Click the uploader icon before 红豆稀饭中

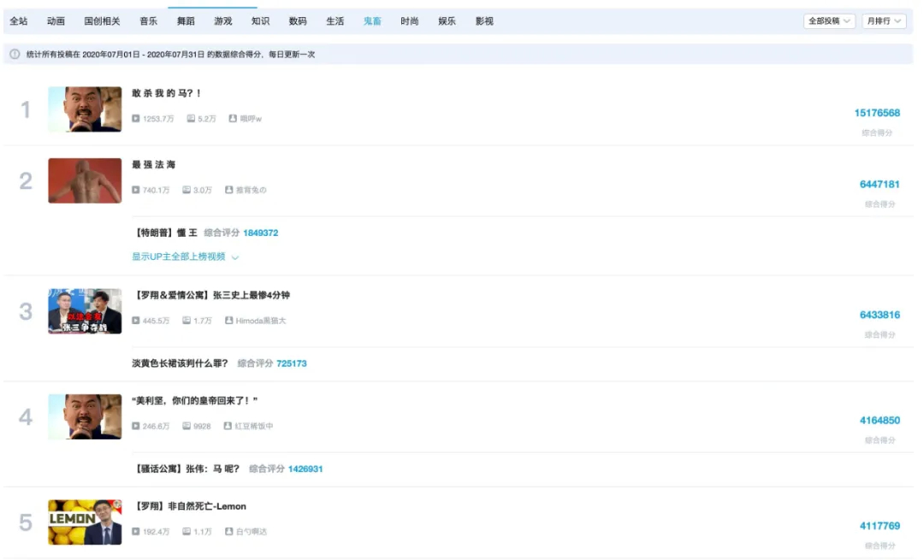[228, 426]
